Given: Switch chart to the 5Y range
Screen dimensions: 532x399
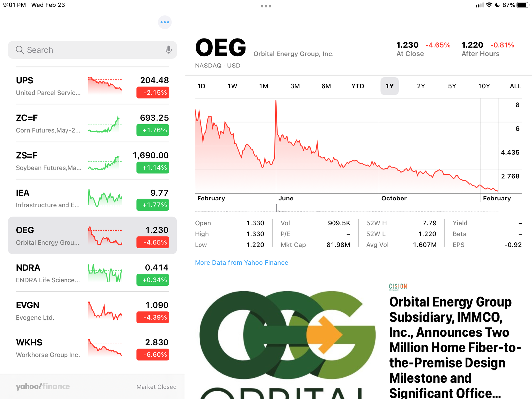Looking at the screenshot, I should [x=452, y=86].
